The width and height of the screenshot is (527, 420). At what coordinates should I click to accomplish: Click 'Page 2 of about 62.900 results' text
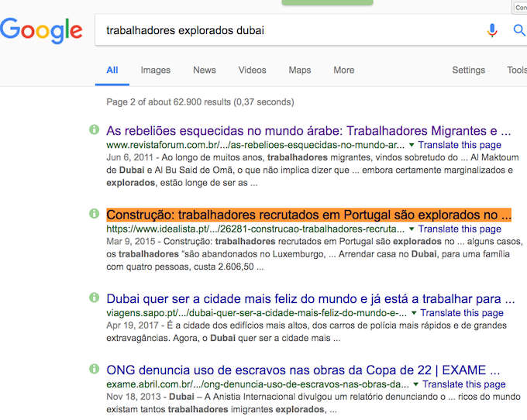click(x=200, y=102)
